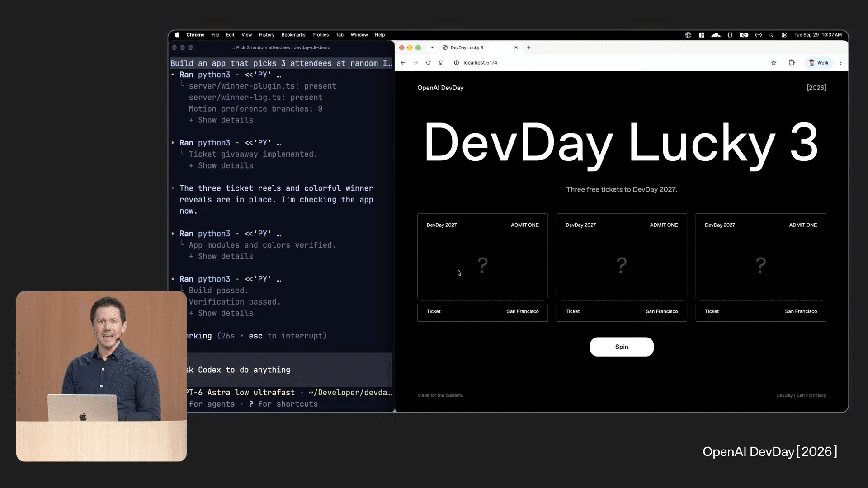This screenshot has height=488, width=868.
Task: View site information for localhost
Action: 456,63
